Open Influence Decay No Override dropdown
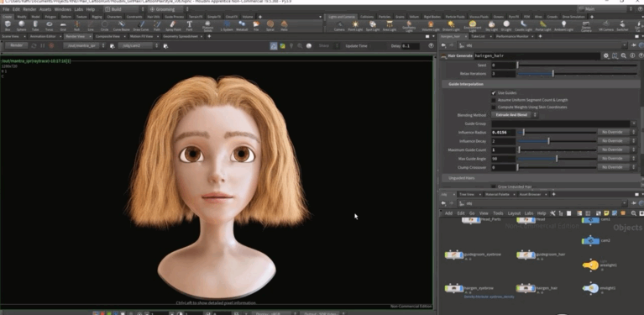 (617, 141)
